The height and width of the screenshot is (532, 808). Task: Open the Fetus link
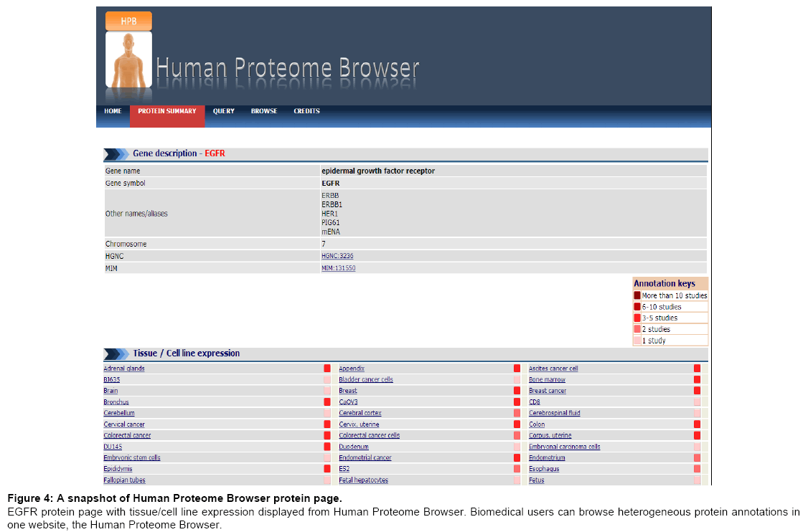[537, 480]
